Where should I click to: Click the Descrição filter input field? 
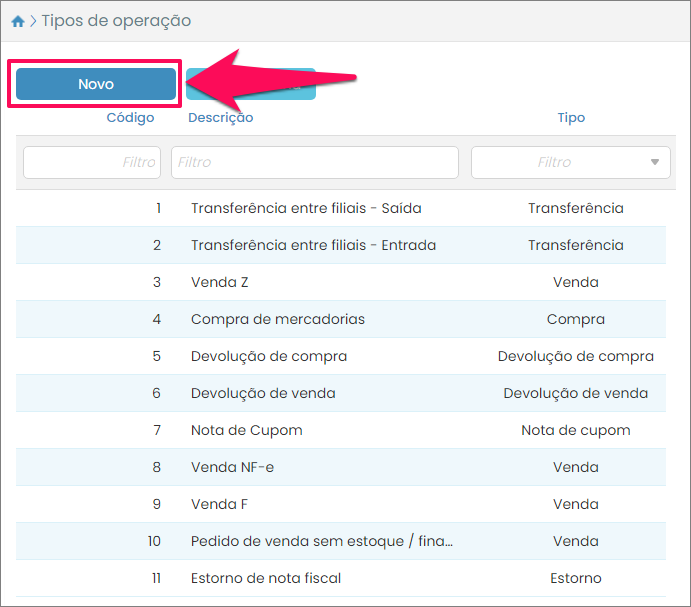314,162
